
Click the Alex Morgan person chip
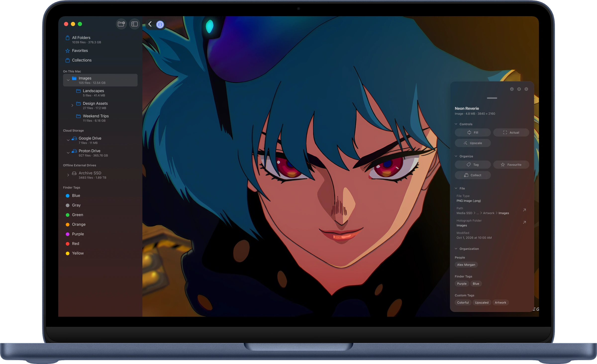tap(466, 265)
